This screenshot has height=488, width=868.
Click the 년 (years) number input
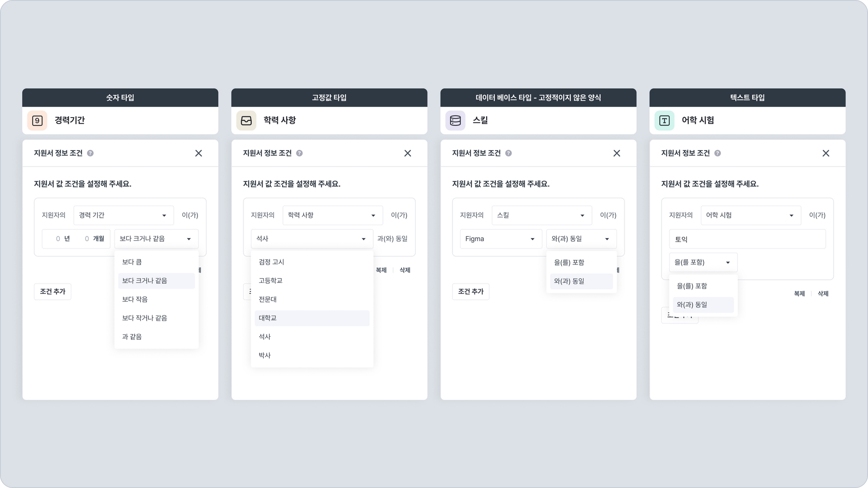click(x=59, y=239)
